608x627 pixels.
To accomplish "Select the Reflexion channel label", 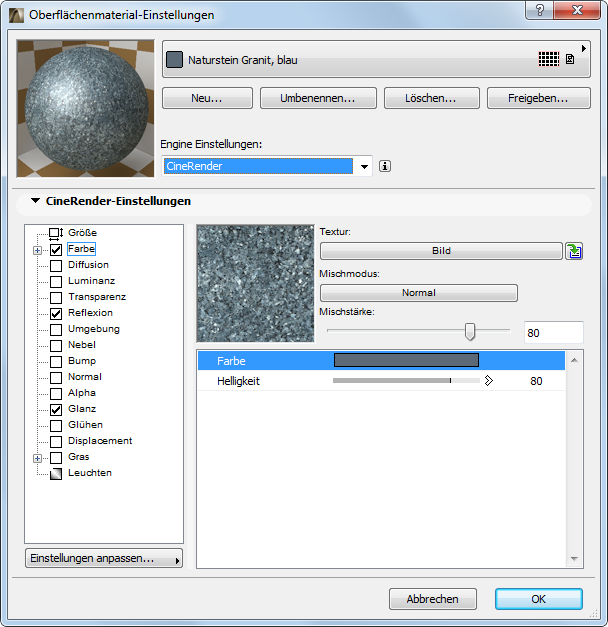I will click(x=90, y=313).
